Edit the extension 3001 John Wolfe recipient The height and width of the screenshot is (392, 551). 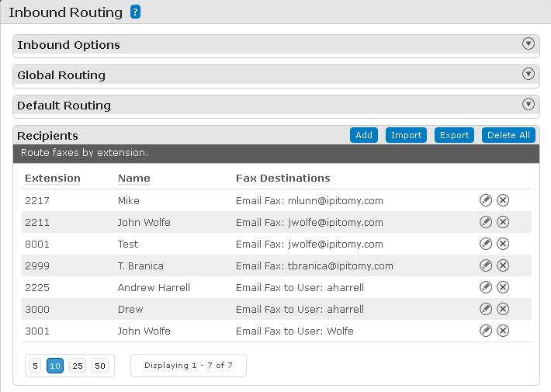pos(486,331)
